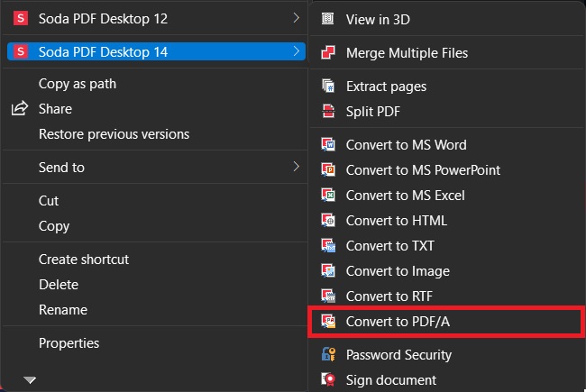Expand the Soda PDF Desktop 14 submenu arrow
This screenshot has width=586, height=392.
coord(296,50)
